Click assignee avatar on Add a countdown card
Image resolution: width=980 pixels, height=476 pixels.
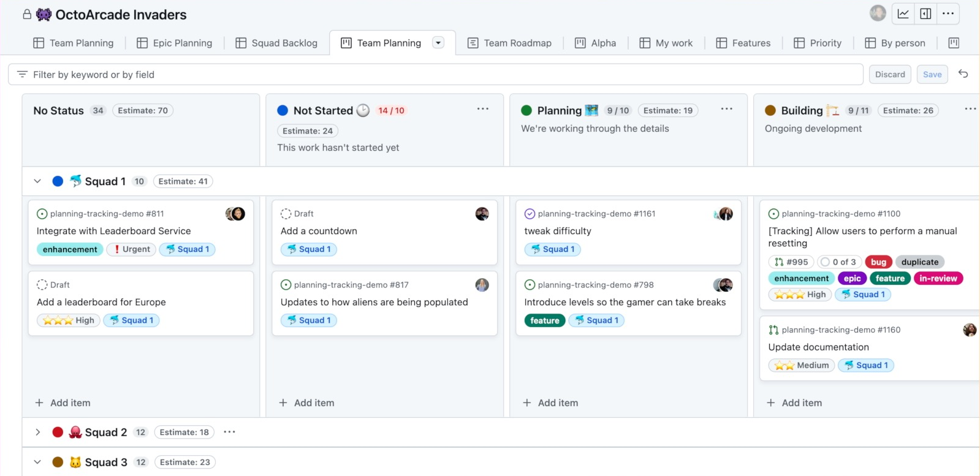tap(482, 214)
